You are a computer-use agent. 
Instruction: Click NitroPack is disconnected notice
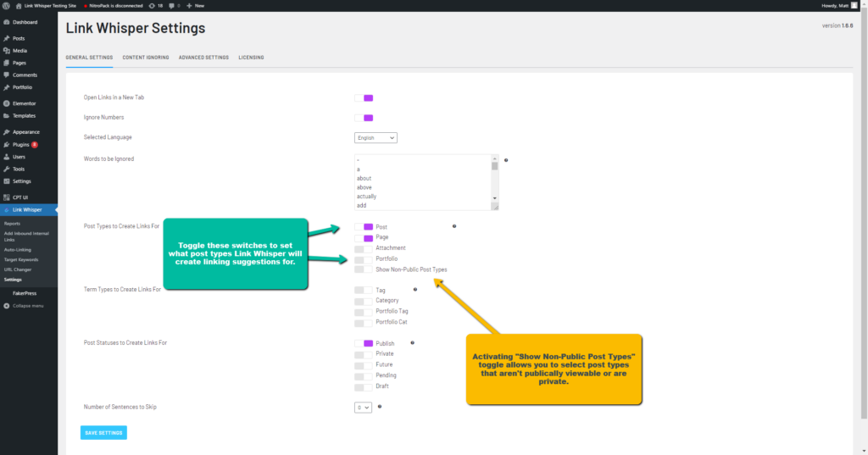point(115,6)
